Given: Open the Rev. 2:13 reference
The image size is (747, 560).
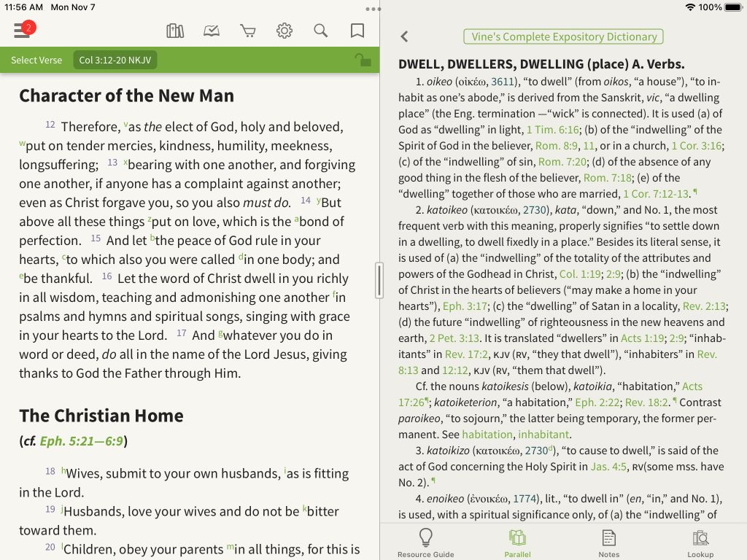Looking at the screenshot, I should pyautogui.click(x=704, y=306).
